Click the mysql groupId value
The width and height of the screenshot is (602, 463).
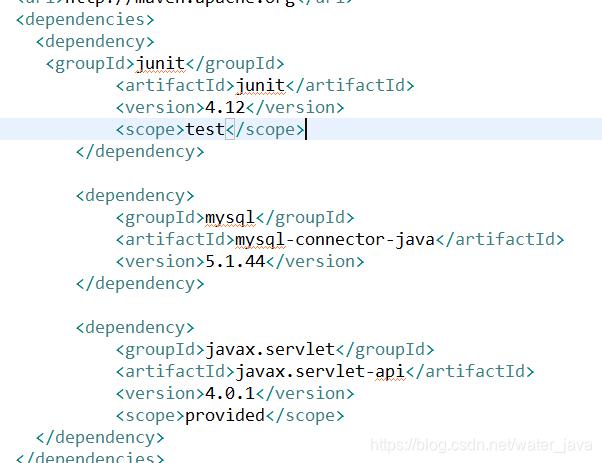pos(230,218)
